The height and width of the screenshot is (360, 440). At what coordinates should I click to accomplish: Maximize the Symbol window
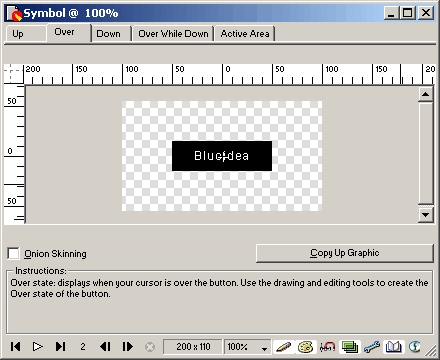pyautogui.click(x=407, y=13)
